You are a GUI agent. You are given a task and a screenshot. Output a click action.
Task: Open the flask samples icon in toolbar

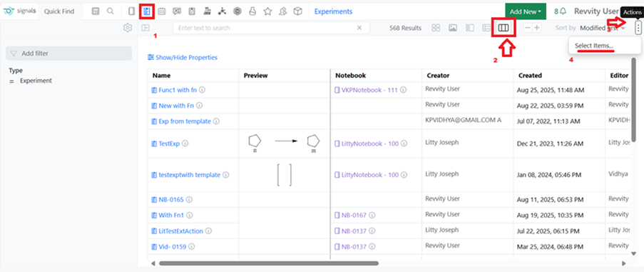tap(252, 11)
